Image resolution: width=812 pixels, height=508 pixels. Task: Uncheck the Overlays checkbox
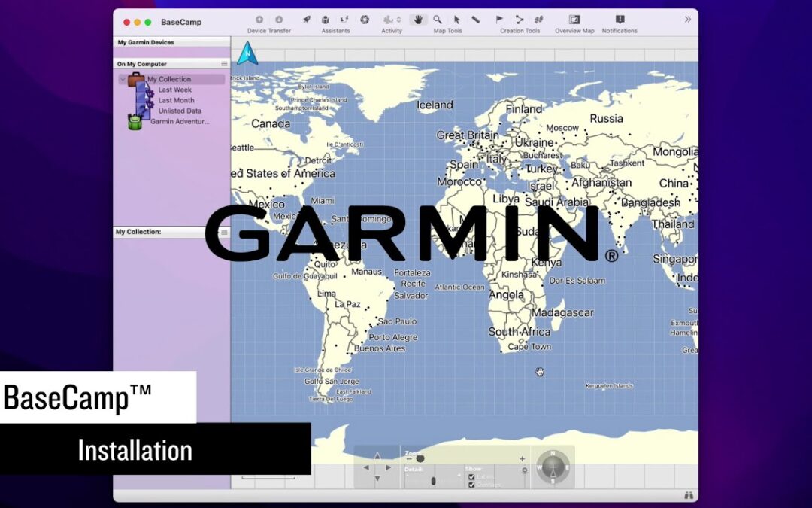pyautogui.click(x=471, y=485)
